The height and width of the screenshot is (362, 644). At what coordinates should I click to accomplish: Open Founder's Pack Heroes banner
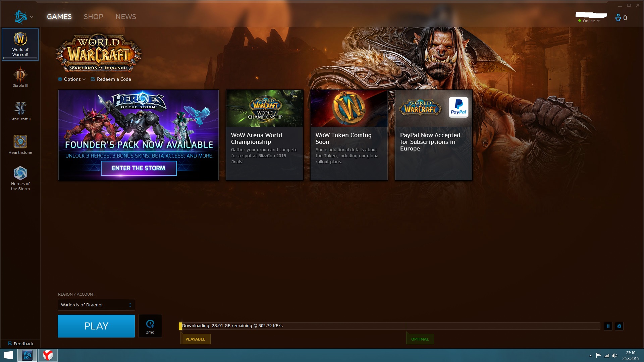coord(139,135)
